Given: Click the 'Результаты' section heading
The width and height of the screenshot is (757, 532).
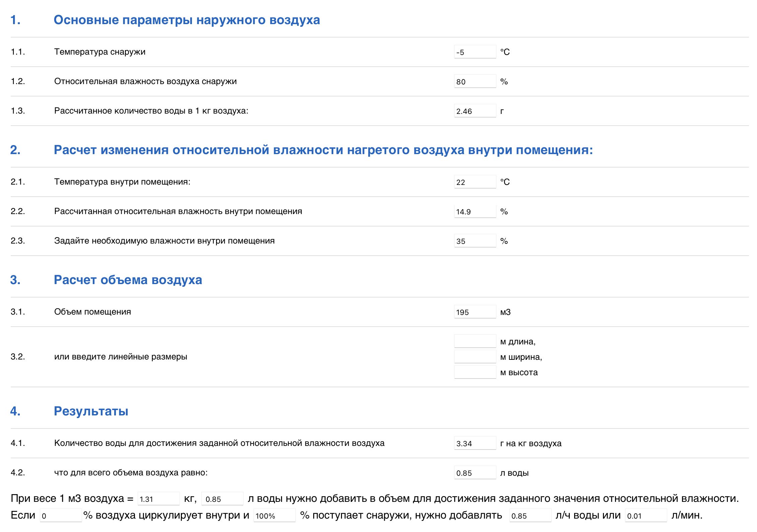Looking at the screenshot, I should pyautogui.click(x=91, y=411).
